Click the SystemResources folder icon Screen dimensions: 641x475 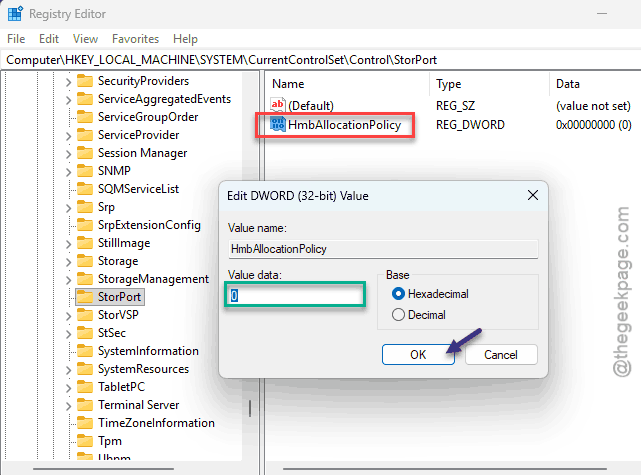coord(85,369)
